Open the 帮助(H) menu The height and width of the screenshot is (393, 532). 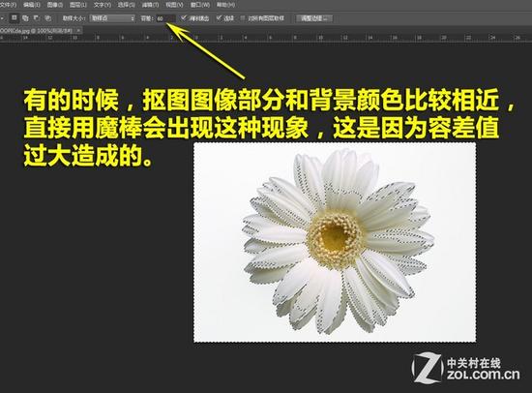[x=225, y=5]
